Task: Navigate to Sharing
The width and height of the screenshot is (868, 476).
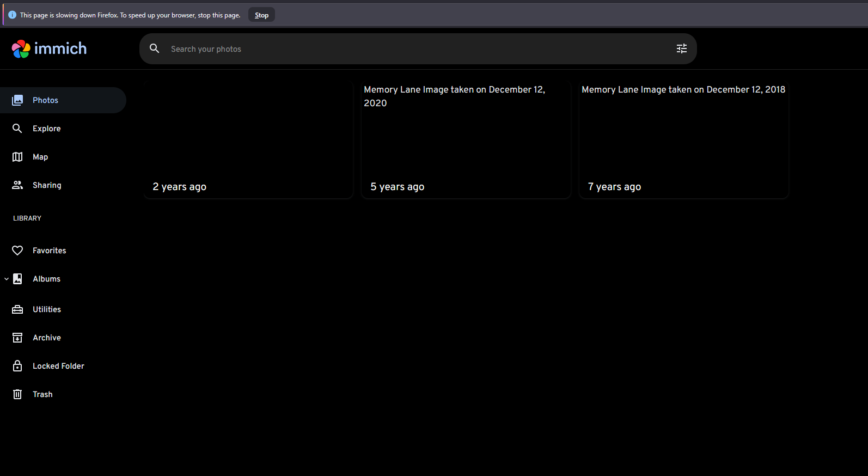Action: (x=63, y=185)
